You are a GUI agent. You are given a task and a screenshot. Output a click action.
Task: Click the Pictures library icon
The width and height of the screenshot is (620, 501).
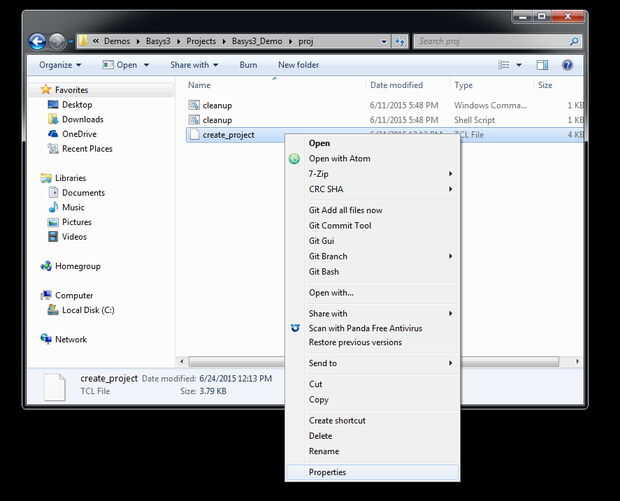tap(53, 222)
